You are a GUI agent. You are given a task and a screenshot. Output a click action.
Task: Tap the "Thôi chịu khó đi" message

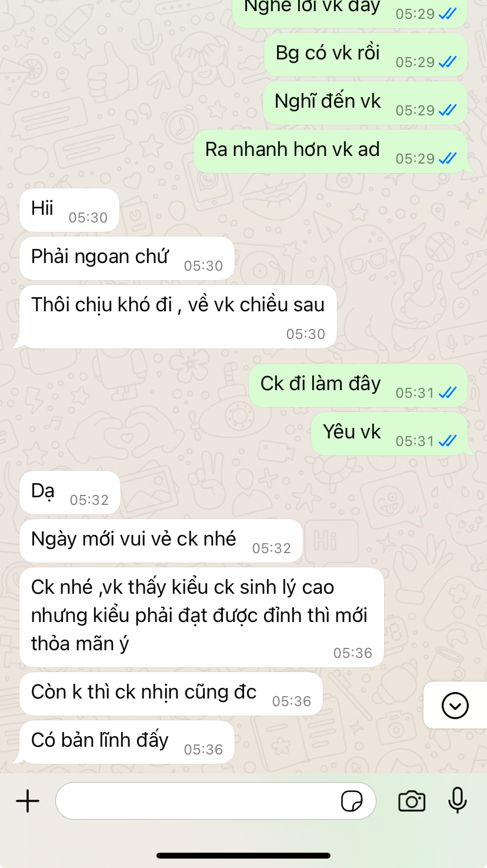(x=178, y=317)
